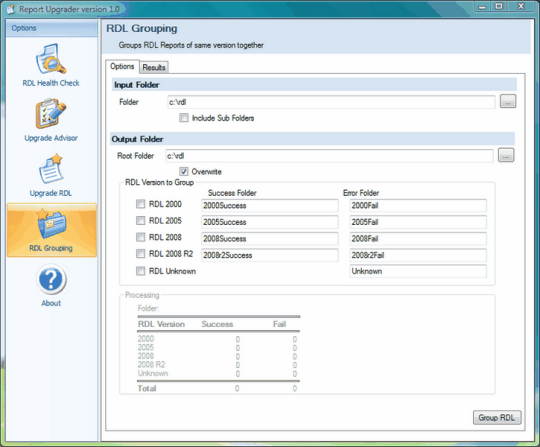Open the Upgrade RDL icon
This screenshot has width=540, height=447.
[x=51, y=169]
